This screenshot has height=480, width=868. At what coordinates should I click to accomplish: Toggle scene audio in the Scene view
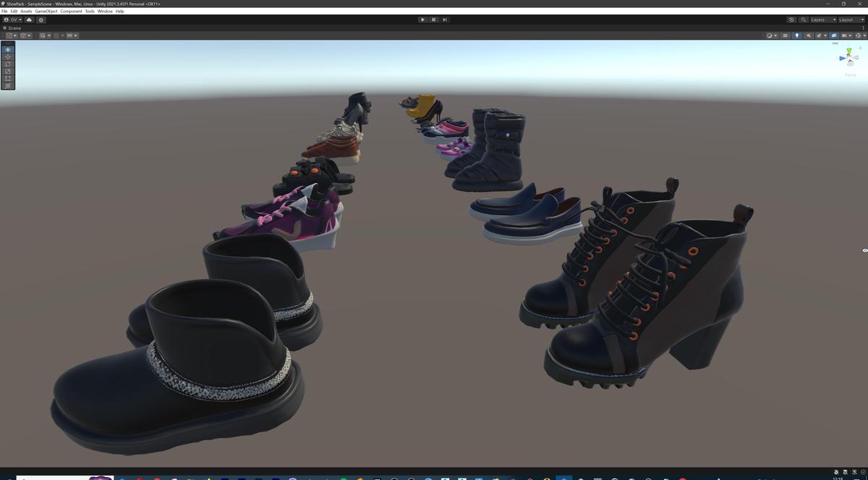pos(809,35)
